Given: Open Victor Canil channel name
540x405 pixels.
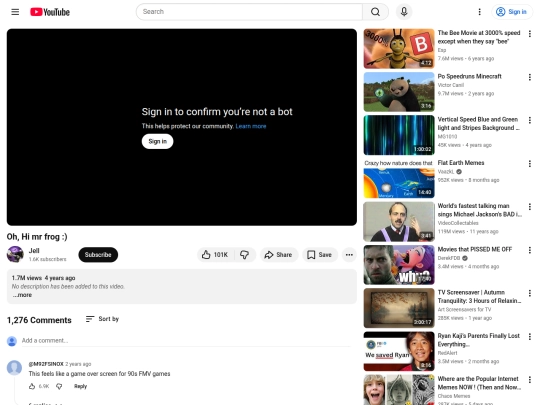Looking at the screenshot, I should (451, 85).
